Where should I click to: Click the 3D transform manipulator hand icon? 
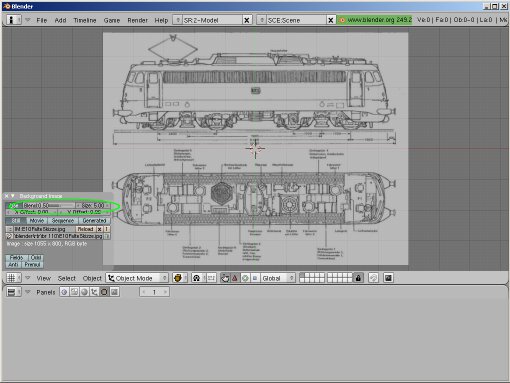tap(225, 278)
